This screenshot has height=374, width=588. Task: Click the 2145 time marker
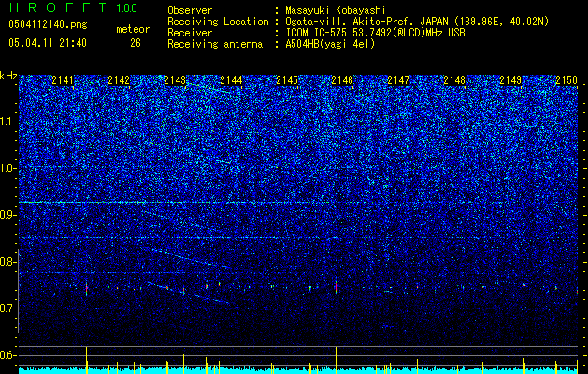click(x=286, y=79)
